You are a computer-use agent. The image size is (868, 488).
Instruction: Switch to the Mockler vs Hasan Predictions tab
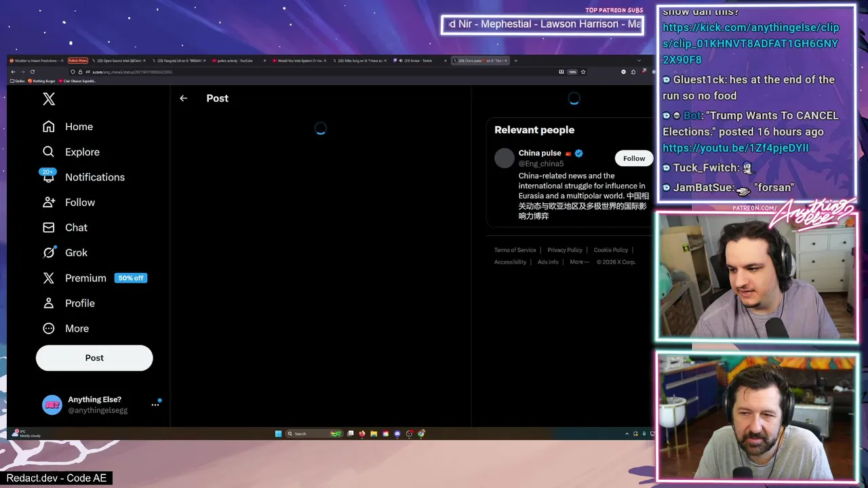coord(36,60)
